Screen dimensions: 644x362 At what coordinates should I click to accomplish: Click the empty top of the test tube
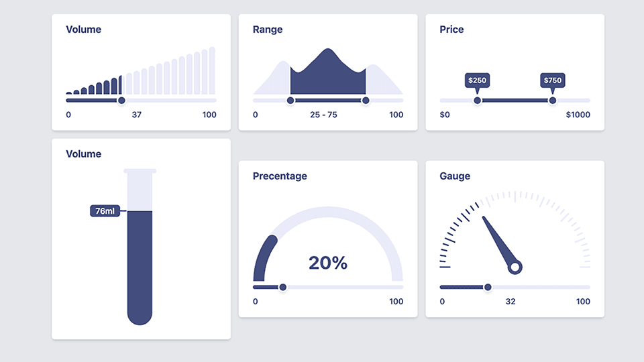[140, 192]
